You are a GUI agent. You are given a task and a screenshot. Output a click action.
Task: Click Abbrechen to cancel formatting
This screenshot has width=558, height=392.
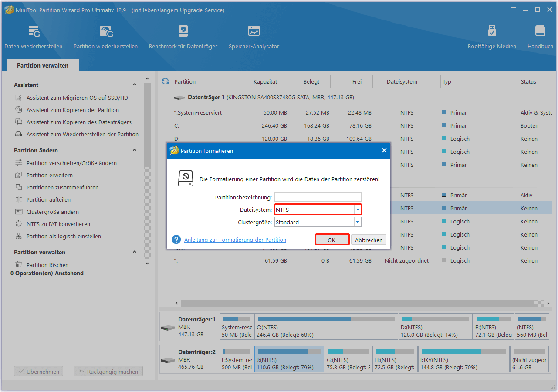369,240
